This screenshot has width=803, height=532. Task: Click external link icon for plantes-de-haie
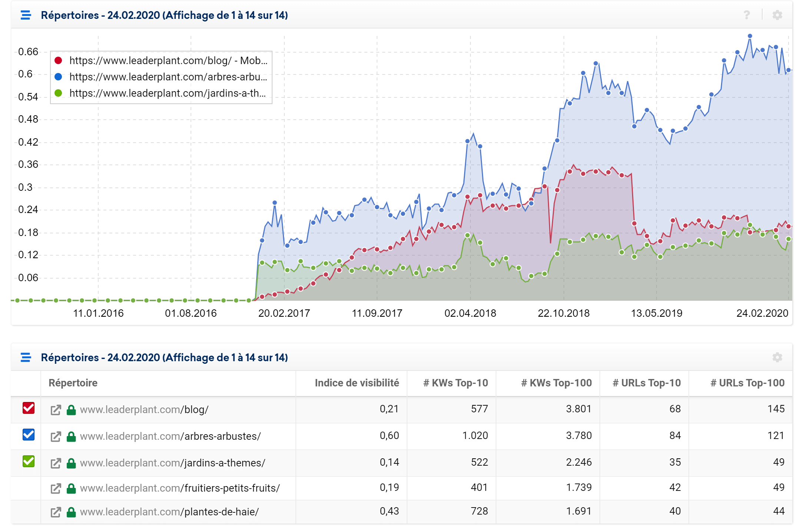point(56,512)
